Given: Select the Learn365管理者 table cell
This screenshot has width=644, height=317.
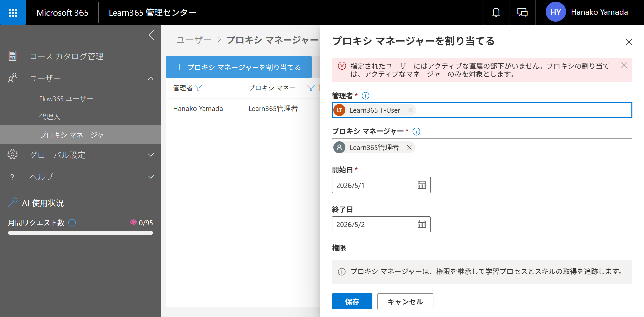Looking at the screenshot, I should (273, 109).
